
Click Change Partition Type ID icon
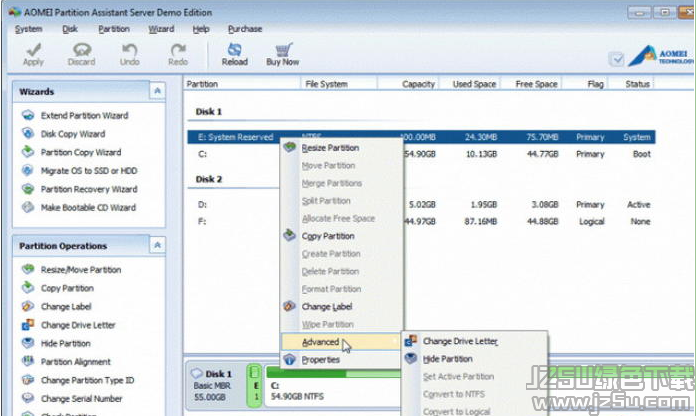pyautogui.click(x=28, y=380)
